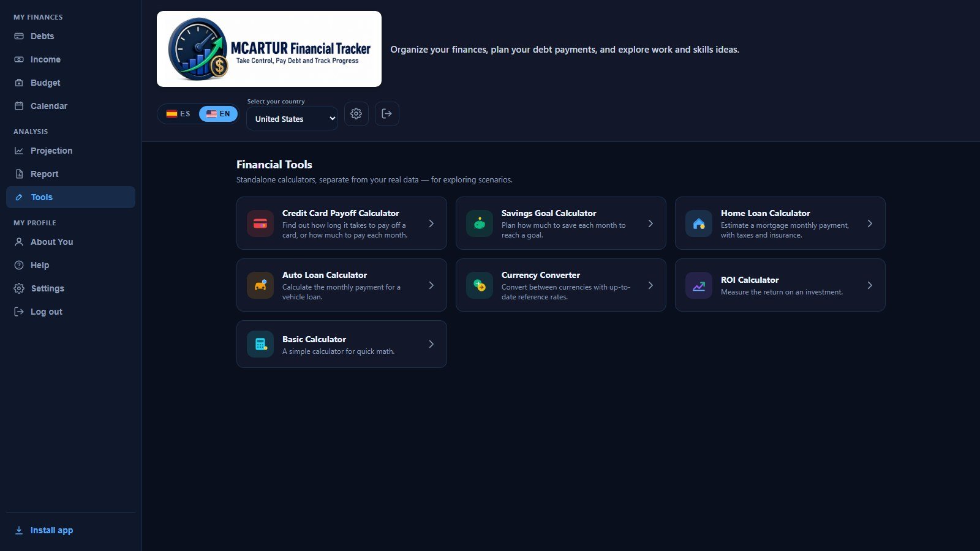This screenshot has height=551, width=980.
Task: Click the Currency Converter coins icon
Action: click(480, 285)
